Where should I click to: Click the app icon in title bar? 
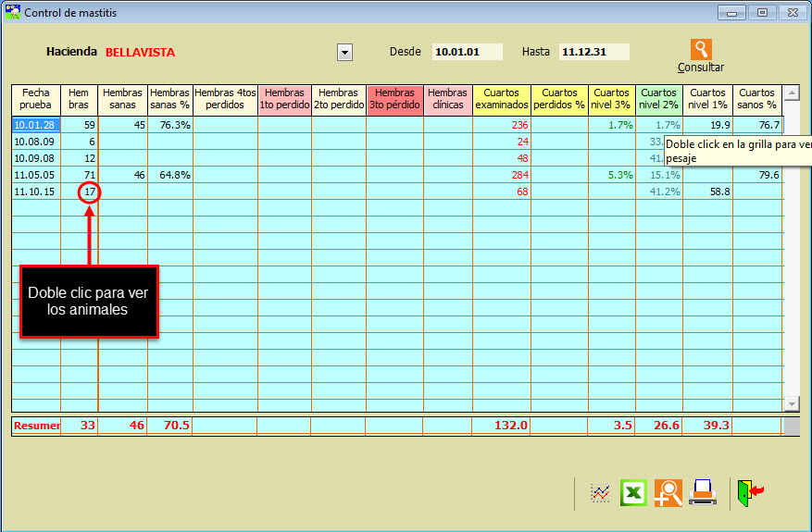point(11,13)
